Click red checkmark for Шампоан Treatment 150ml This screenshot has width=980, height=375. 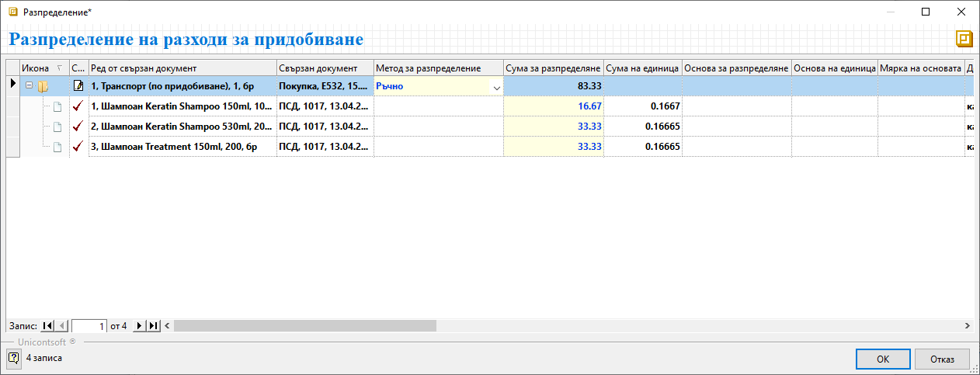click(78, 147)
